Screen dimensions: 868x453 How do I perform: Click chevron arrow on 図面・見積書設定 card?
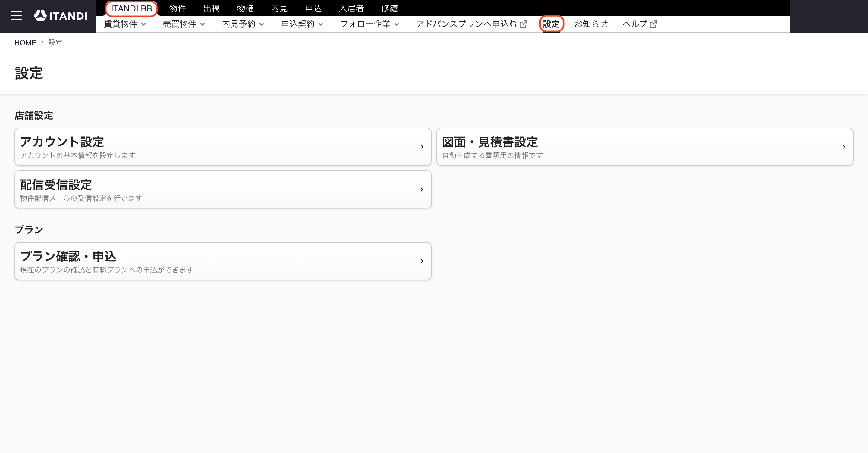point(843,147)
